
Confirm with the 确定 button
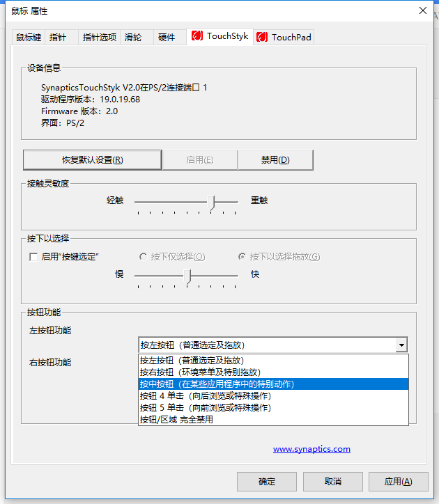[266, 482]
